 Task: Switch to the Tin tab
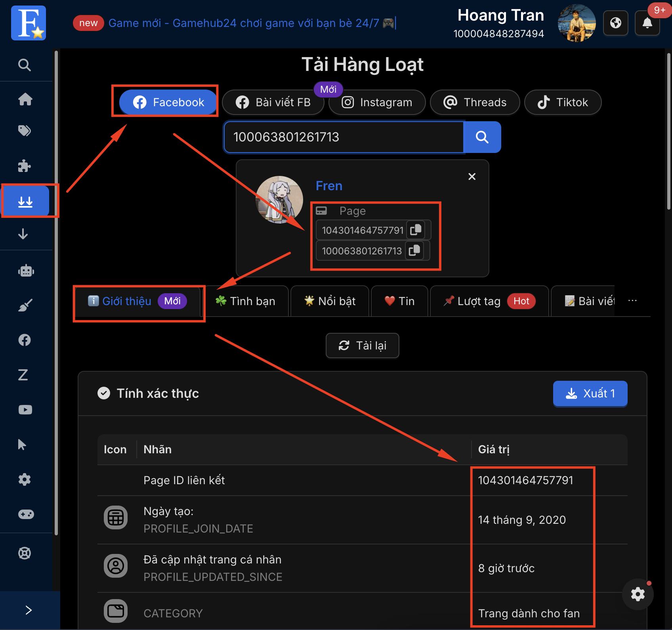tap(399, 301)
